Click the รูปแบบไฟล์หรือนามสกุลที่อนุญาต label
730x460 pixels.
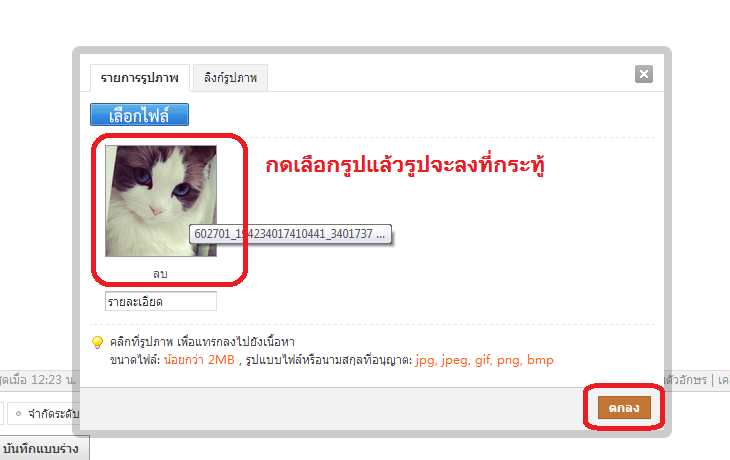tap(329, 360)
